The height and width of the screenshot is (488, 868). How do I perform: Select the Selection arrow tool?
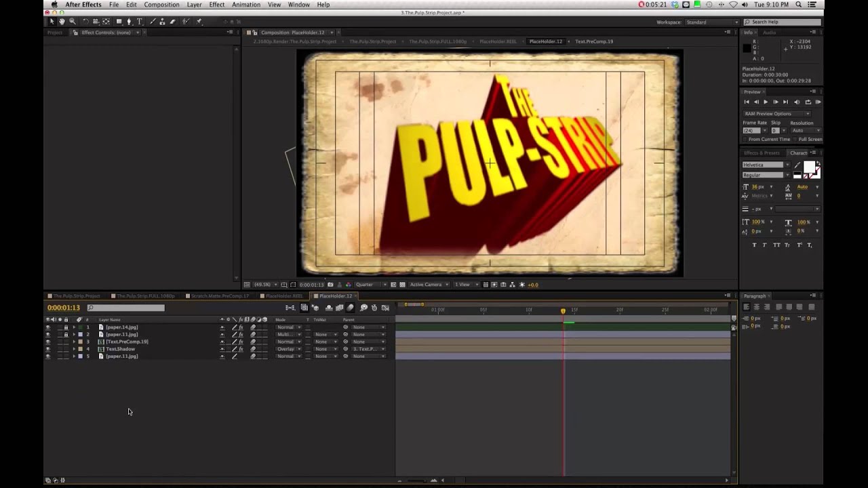click(x=52, y=22)
